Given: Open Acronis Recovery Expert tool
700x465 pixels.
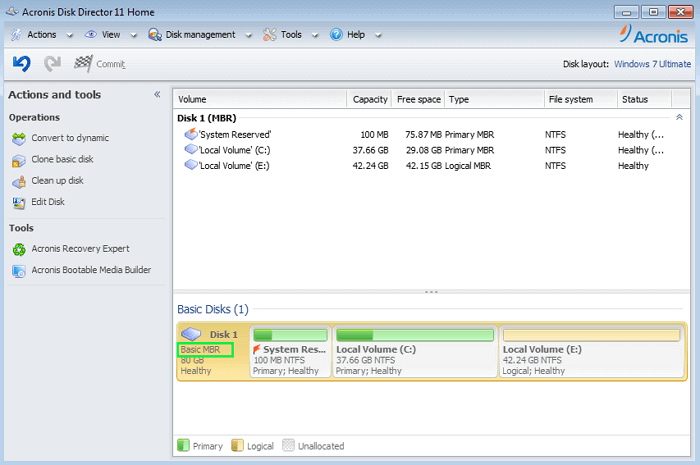Looking at the screenshot, I should (x=80, y=248).
